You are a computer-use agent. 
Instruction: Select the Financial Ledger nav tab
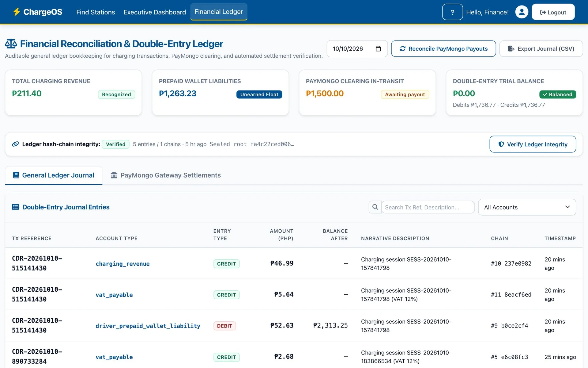coord(219,12)
